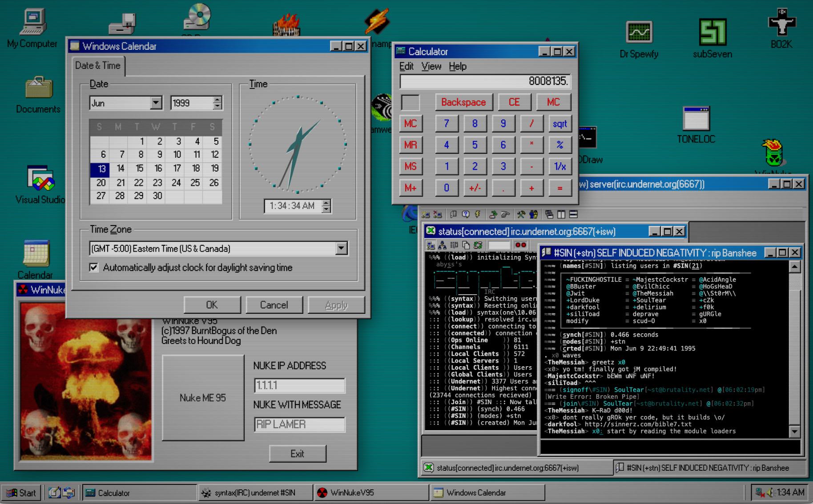Click the IRC toolbar connect icon

coord(426,215)
